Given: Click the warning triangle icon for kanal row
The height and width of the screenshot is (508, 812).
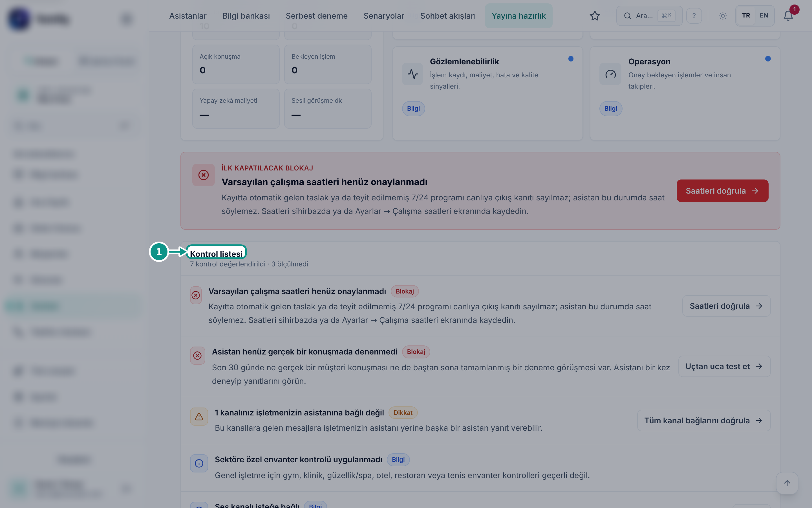Looking at the screenshot, I should click(199, 417).
